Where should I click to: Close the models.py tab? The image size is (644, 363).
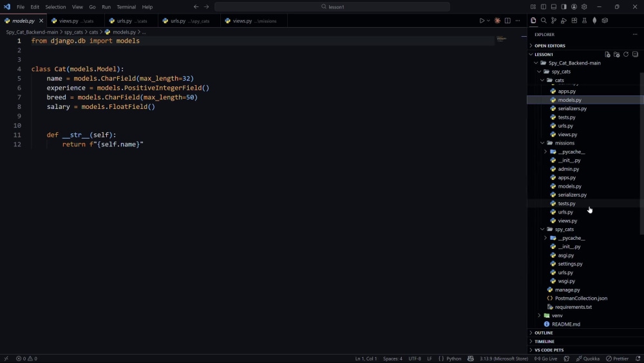coord(41,21)
